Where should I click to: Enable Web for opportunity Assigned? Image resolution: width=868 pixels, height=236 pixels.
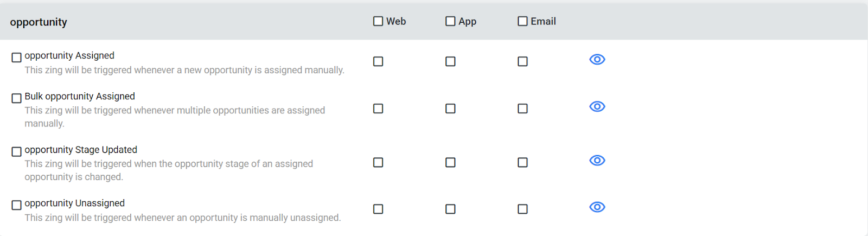point(378,62)
